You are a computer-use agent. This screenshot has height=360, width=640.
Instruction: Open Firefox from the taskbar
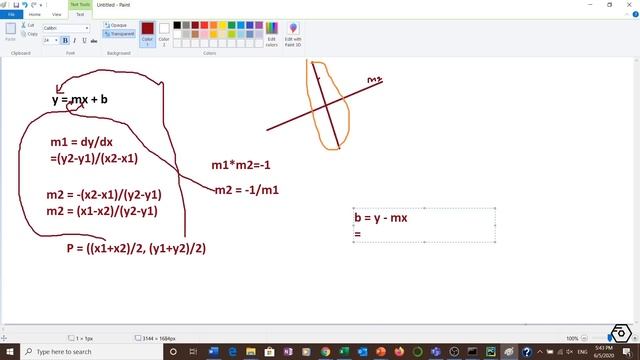(399, 351)
